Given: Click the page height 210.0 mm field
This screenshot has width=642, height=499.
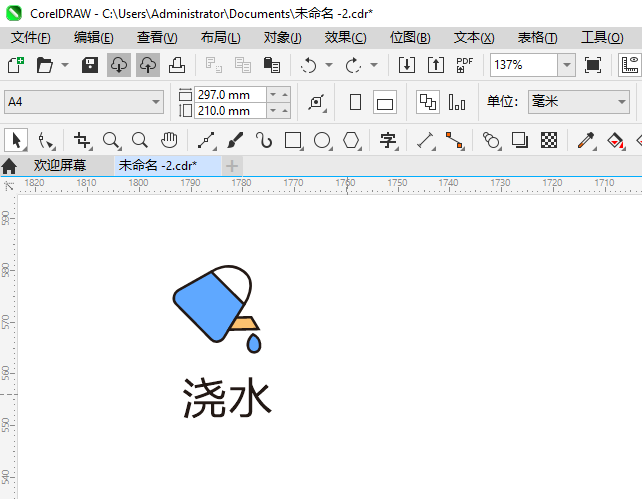Looking at the screenshot, I should click(231, 111).
